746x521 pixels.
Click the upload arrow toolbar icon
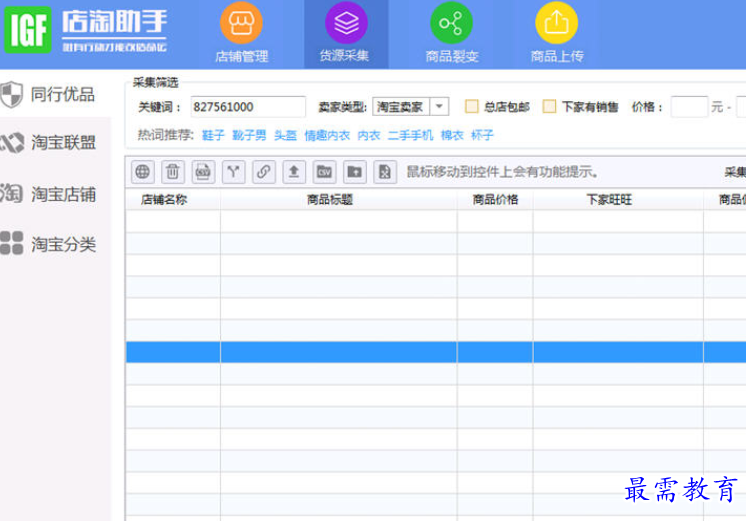coord(294,172)
